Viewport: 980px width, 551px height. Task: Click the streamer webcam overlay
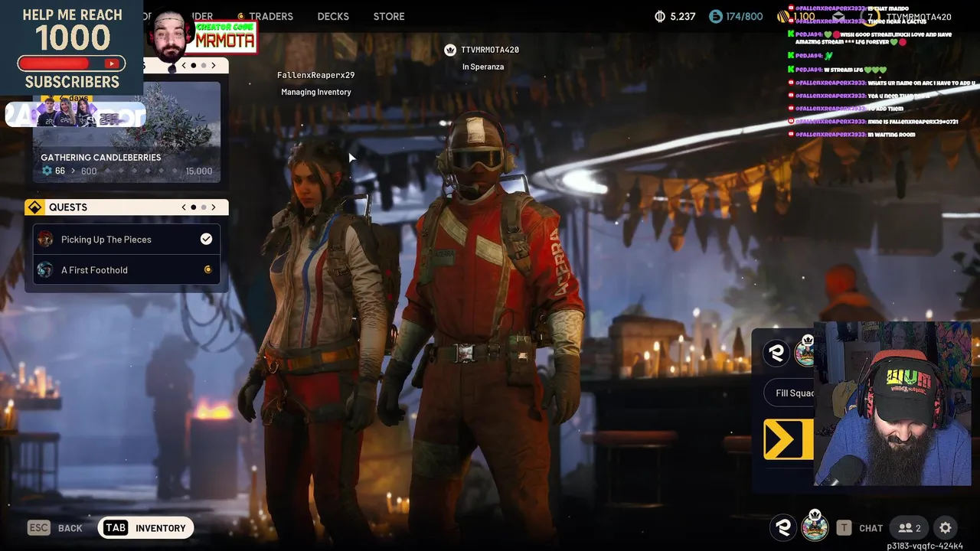click(893, 404)
